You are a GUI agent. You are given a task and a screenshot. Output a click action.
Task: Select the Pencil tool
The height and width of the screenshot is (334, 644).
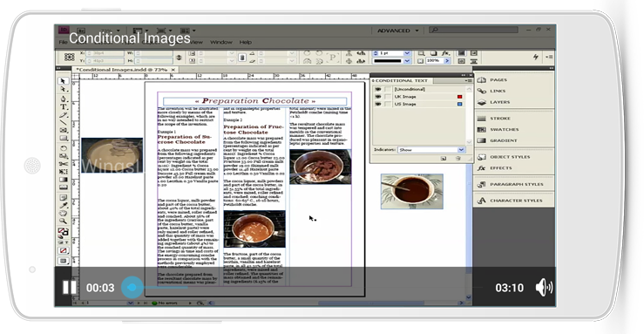[x=63, y=114]
